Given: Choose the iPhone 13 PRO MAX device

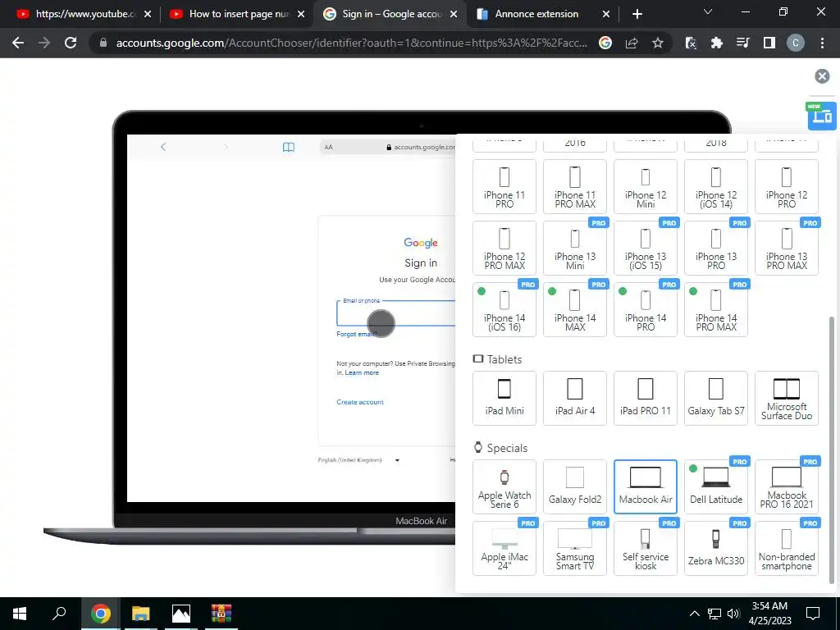Looking at the screenshot, I should click(x=787, y=249).
